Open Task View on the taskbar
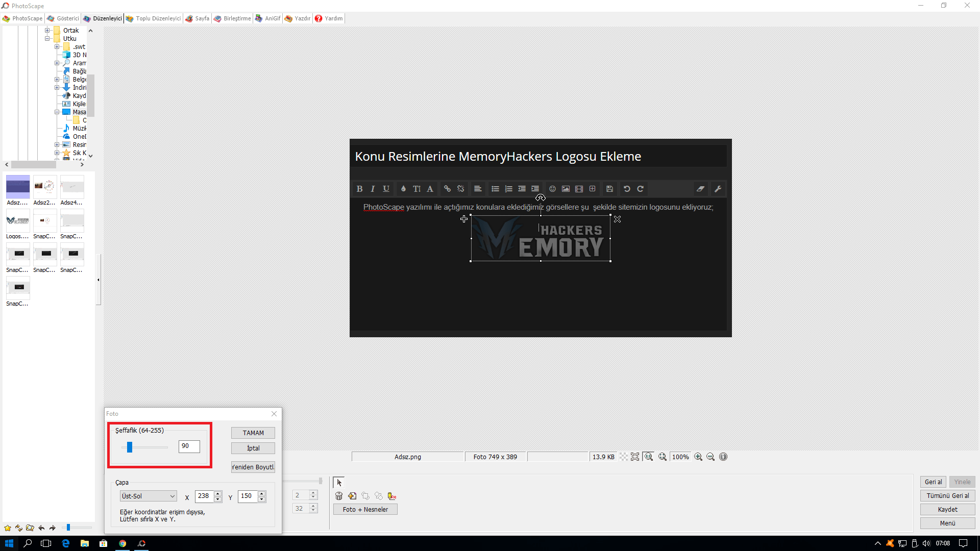Image resolution: width=980 pixels, height=551 pixels. click(46, 543)
